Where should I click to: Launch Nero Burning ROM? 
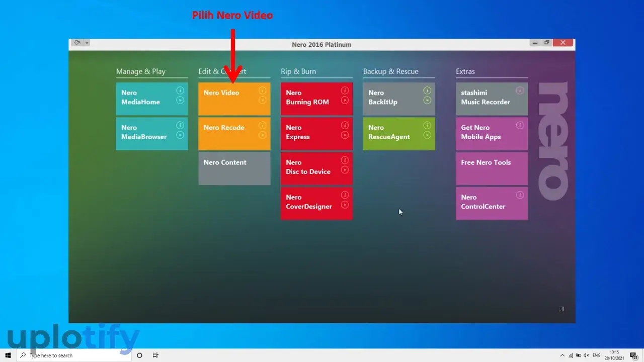pos(316,99)
